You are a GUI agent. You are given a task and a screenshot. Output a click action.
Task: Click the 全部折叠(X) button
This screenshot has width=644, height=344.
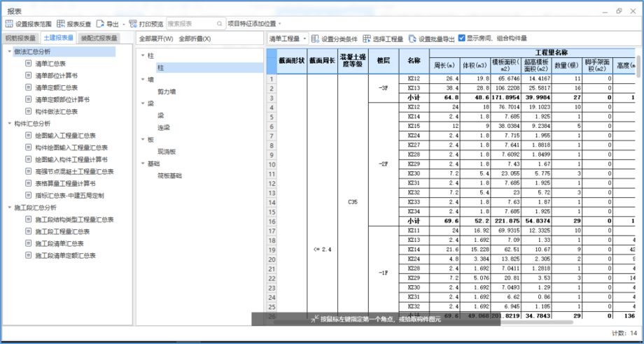pos(195,38)
